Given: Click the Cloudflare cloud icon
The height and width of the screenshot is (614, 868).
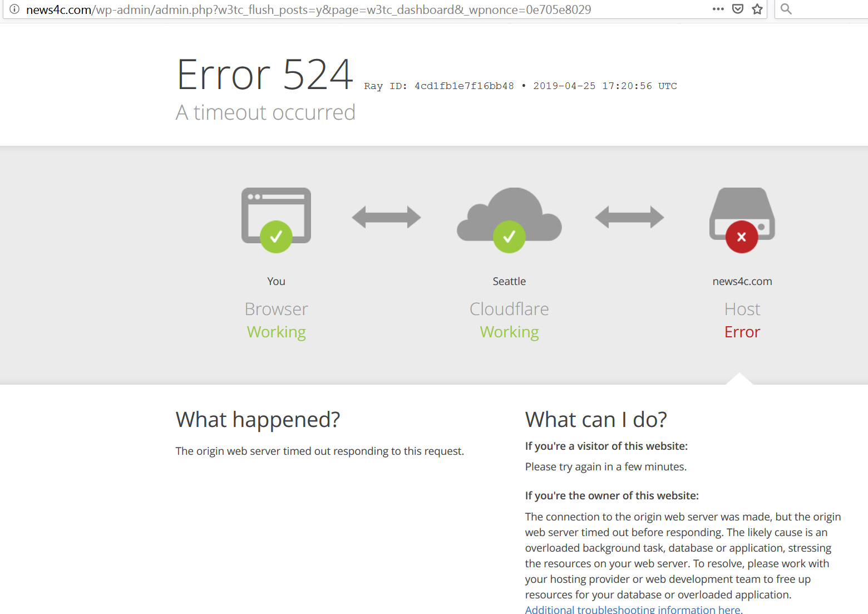Looking at the screenshot, I should point(509,220).
